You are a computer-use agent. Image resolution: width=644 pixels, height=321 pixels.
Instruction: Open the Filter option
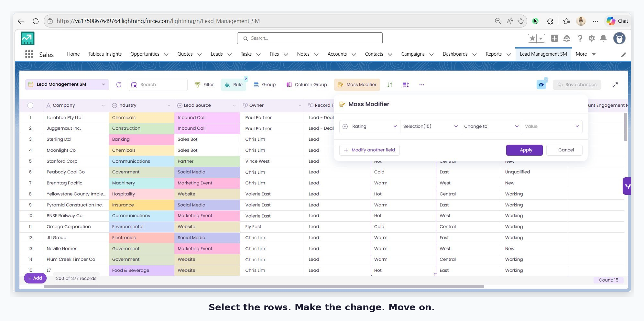point(204,85)
